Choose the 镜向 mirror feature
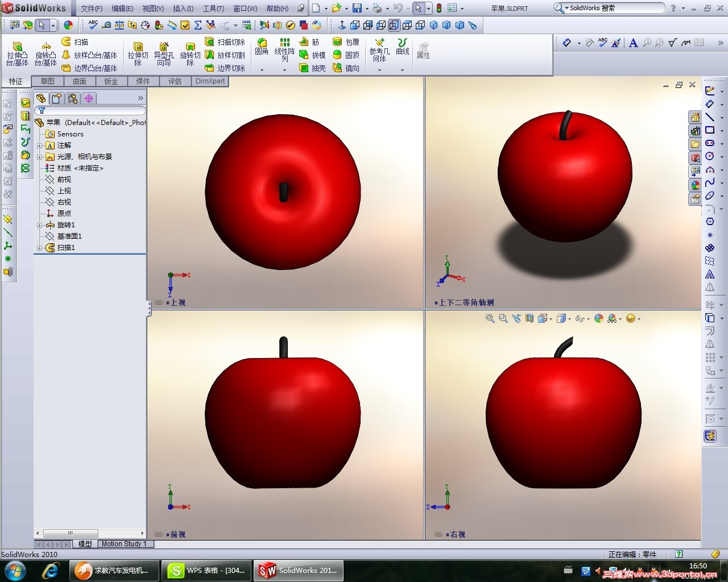Viewport: 728px width, 582px height. click(x=346, y=68)
